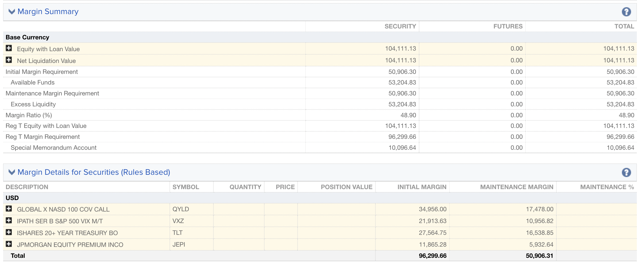Image resolution: width=644 pixels, height=265 pixels.
Task: Open help for Margin Summary section
Action: pyautogui.click(x=626, y=12)
